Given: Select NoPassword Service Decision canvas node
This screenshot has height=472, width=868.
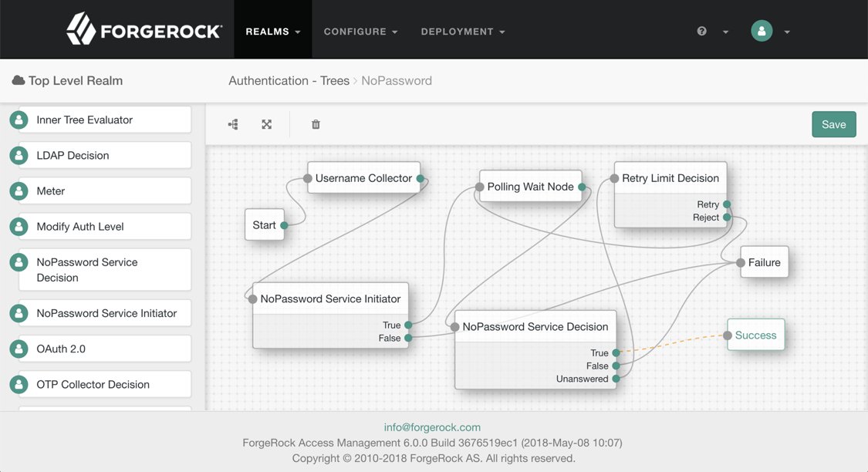Looking at the screenshot, I should tap(535, 349).
